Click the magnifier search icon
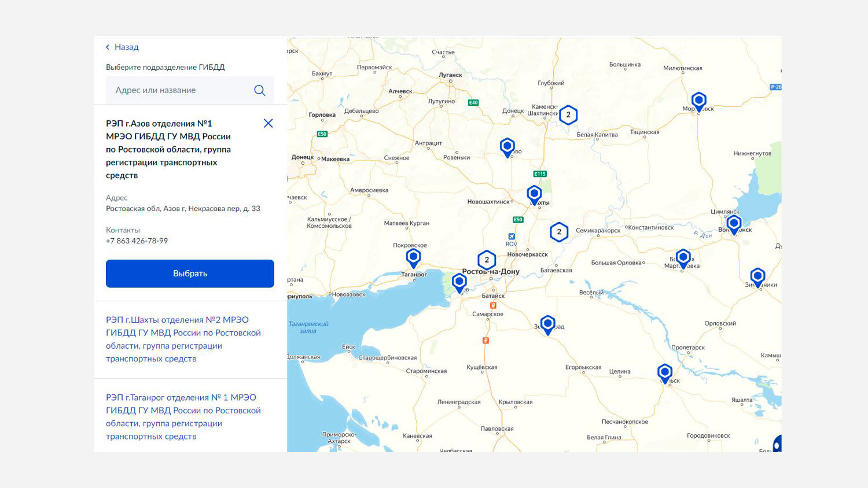The width and height of the screenshot is (868, 488). click(260, 90)
